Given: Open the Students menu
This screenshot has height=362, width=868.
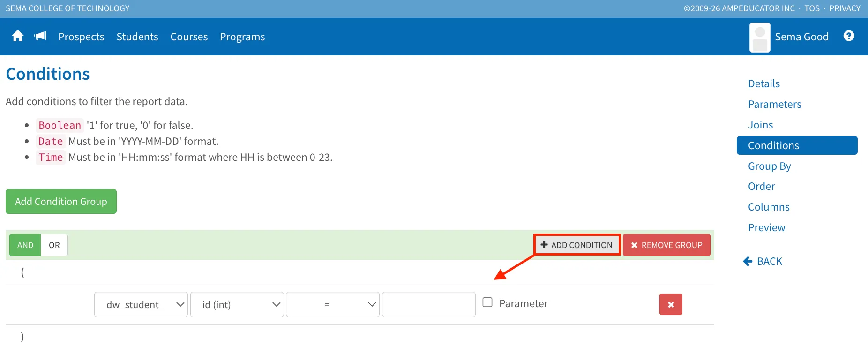Looking at the screenshot, I should (x=137, y=37).
